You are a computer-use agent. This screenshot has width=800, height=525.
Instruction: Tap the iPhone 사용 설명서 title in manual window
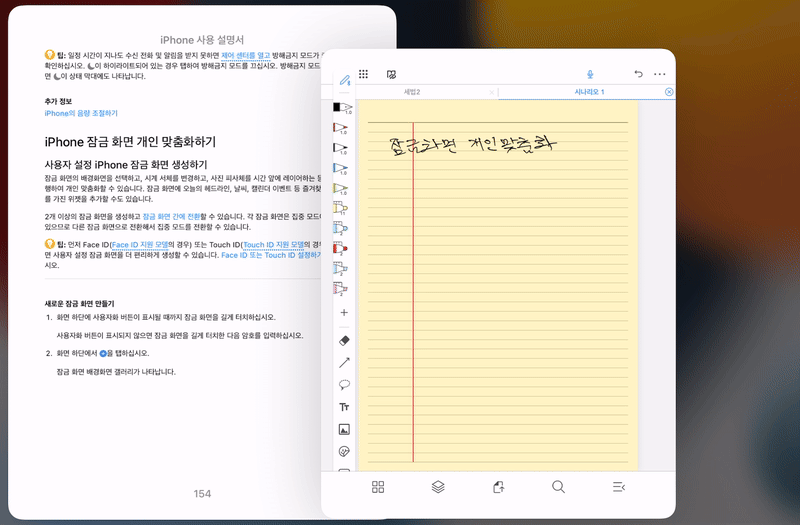(202, 40)
